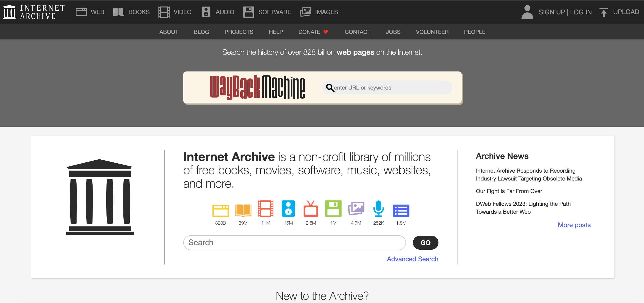Click the Upload icon in top bar
Viewport: 644px width, 303px height.
[604, 12]
